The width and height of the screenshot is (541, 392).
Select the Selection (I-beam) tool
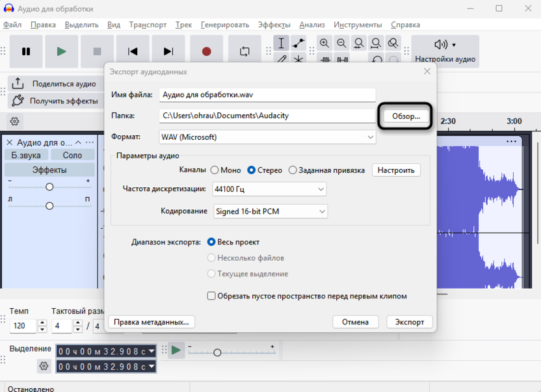281,44
